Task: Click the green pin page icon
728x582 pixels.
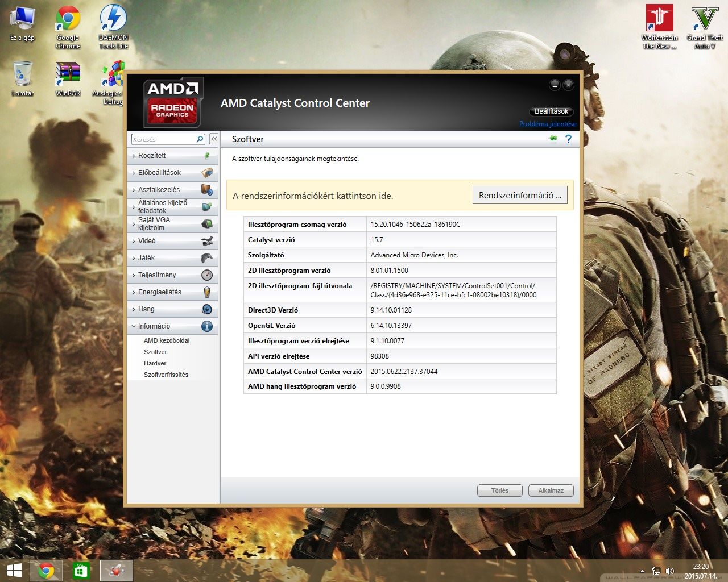Action: click(x=552, y=139)
